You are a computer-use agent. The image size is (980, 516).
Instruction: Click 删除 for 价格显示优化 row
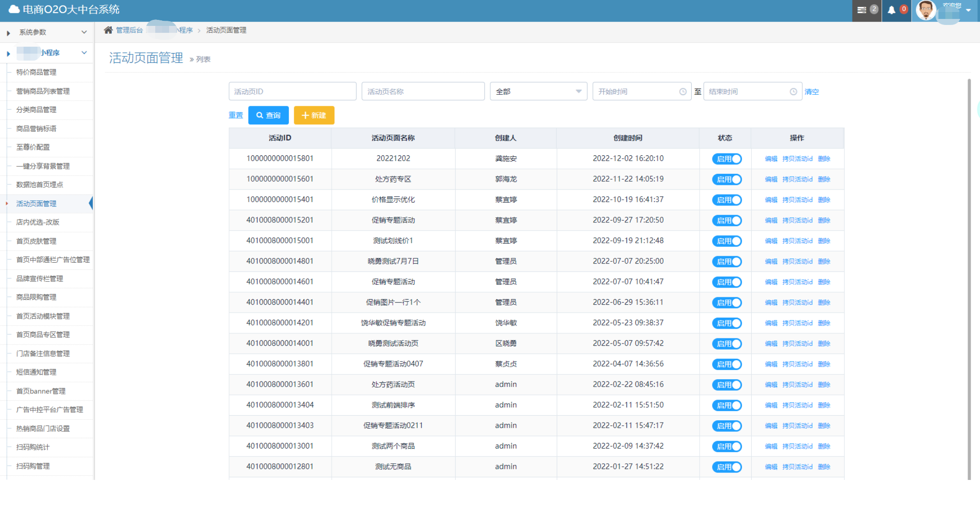tap(824, 200)
